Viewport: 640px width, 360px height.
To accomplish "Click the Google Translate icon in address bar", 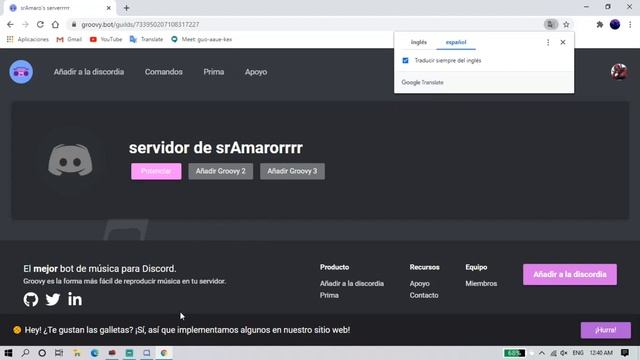I will [551, 24].
